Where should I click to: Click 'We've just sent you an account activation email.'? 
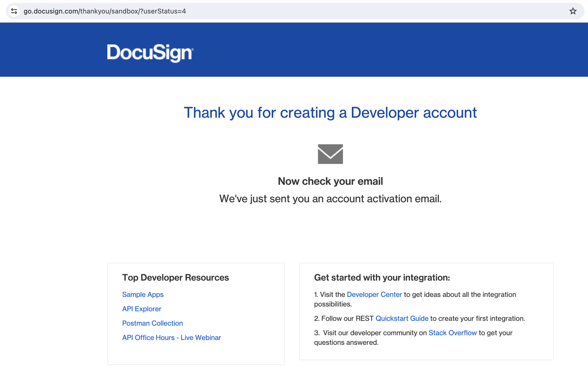point(330,199)
